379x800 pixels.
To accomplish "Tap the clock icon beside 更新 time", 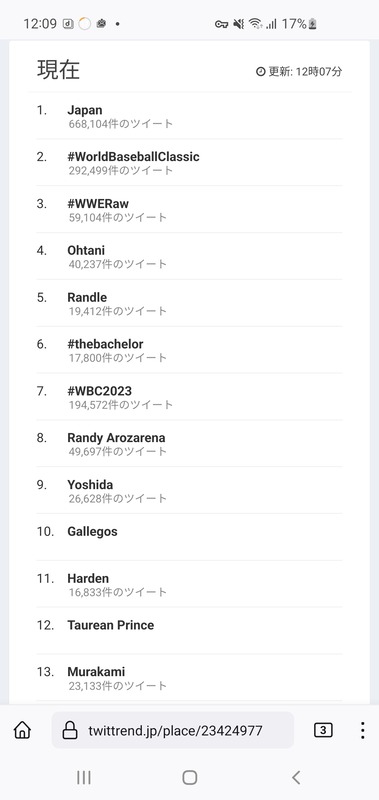I will (260, 71).
